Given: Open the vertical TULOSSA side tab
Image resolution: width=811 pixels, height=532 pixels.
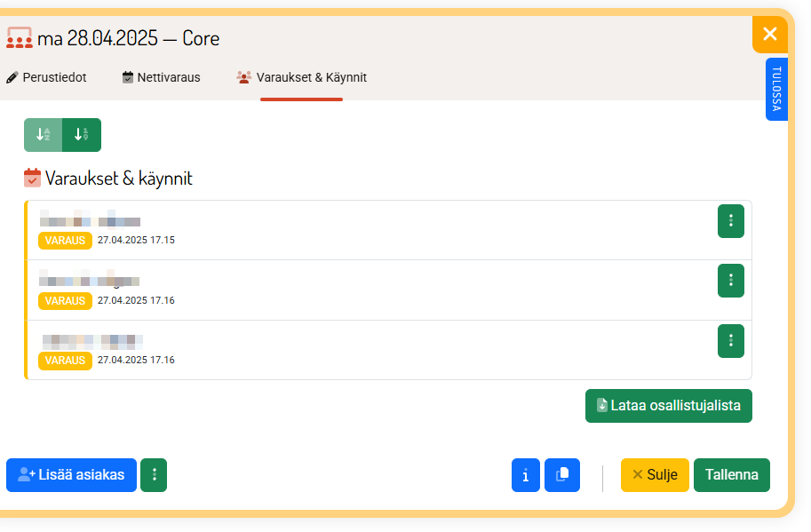Looking at the screenshot, I should click(x=776, y=89).
